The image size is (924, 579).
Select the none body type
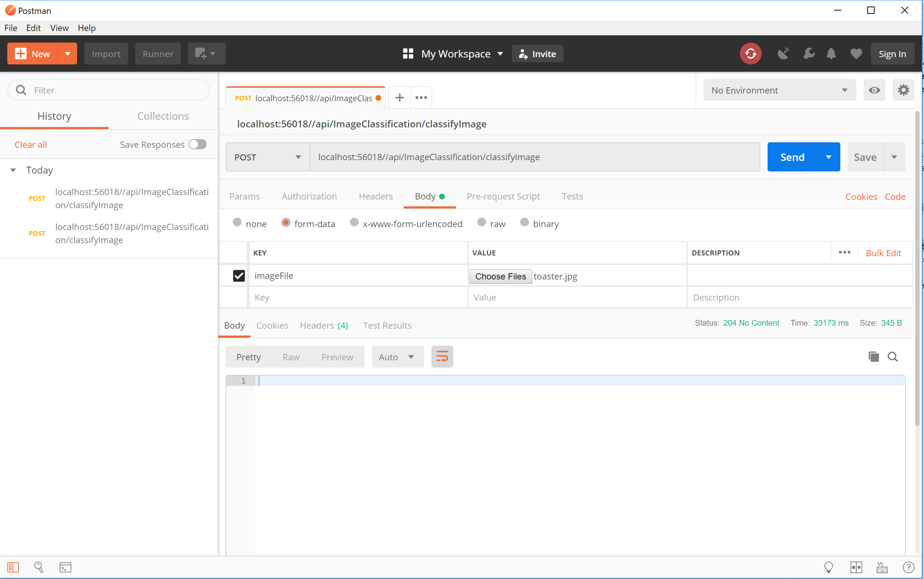coord(237,222)
